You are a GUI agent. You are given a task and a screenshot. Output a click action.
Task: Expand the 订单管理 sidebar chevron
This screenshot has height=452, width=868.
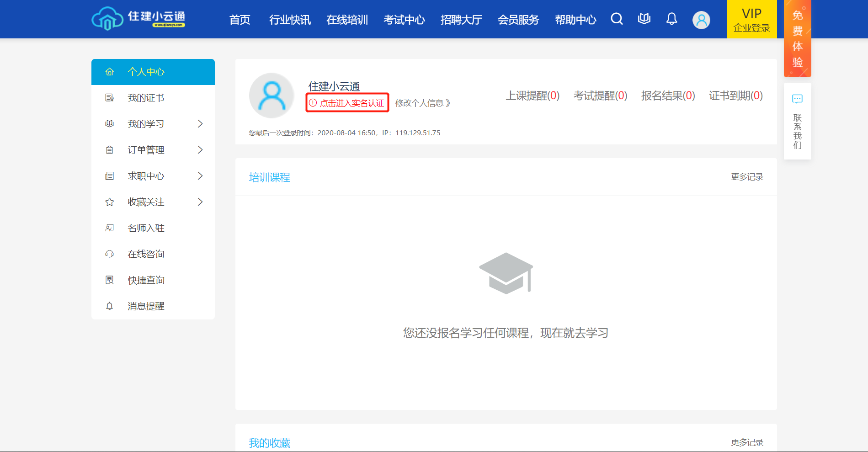pyautogui.click(x=200, y=150)
